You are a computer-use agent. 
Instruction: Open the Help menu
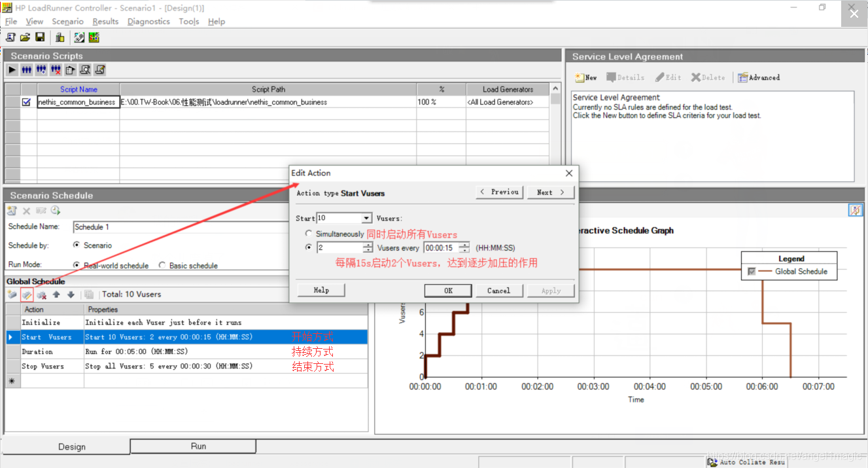coord(217,22)
